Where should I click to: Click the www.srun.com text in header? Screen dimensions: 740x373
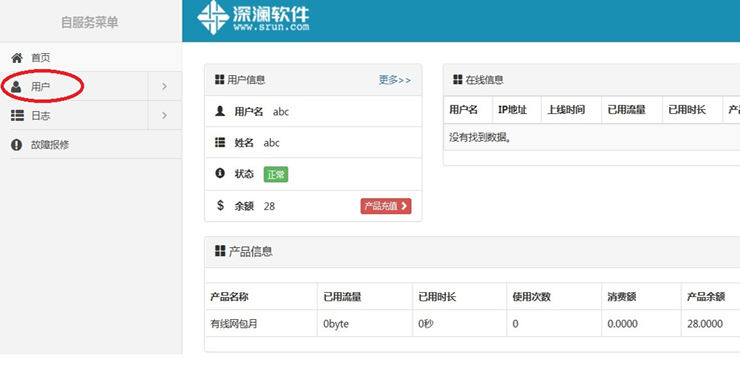click(x=271, y=27)
